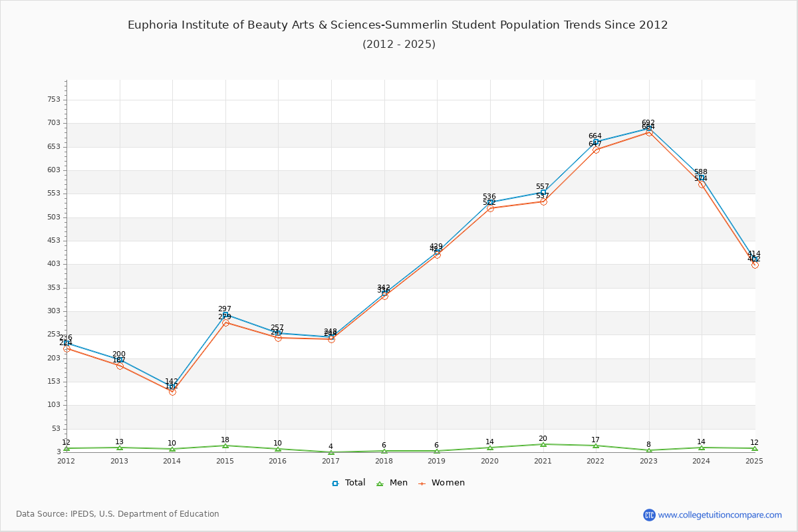Select the 2015 Total data point 297
The image size is (798, 532).
pos(225,315)
